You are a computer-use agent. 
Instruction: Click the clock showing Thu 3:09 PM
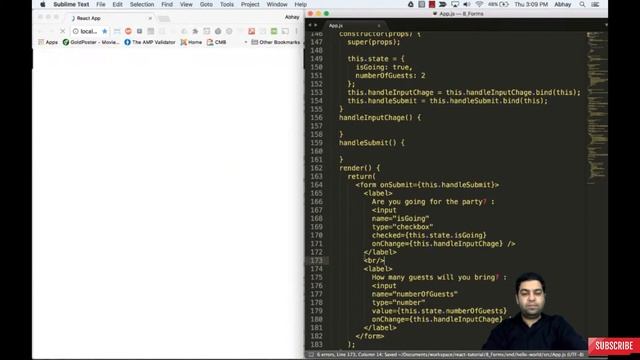click(531, 4)
